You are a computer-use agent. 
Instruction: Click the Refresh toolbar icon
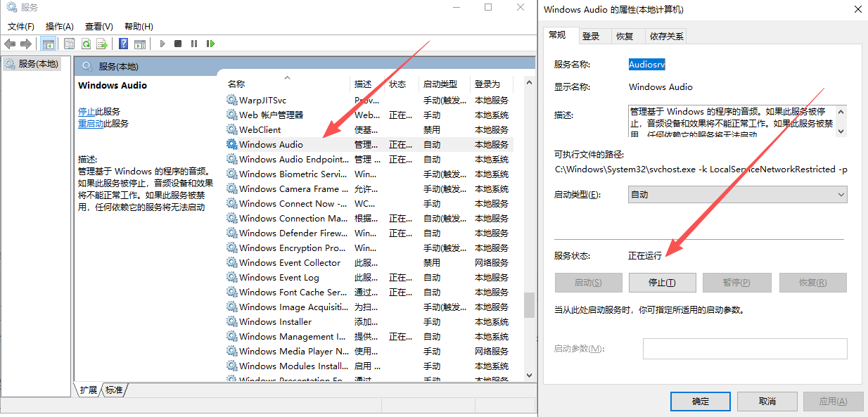point(86,44)
